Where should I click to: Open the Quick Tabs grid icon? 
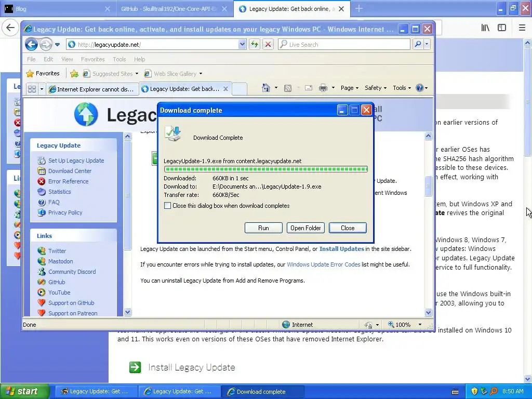pyautogui.click(x=32, y=89)
